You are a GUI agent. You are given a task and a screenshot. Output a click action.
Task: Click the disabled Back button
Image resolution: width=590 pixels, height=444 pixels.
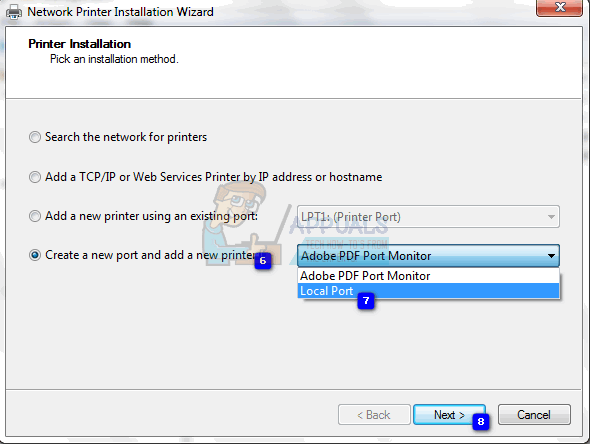pyautogui.click(x=374, y=415)
